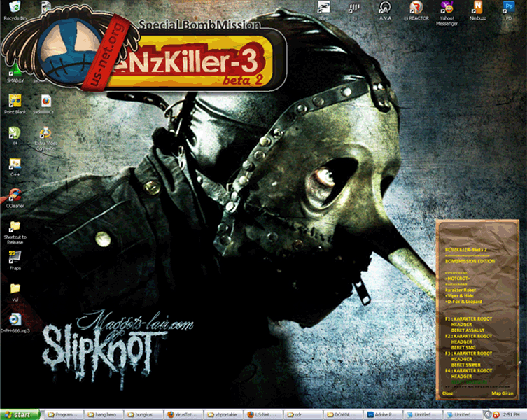Screen dimensions: 527x420
Task: Open the Yahoo! Messenger desktop shortcut
Action: [447, 13]
